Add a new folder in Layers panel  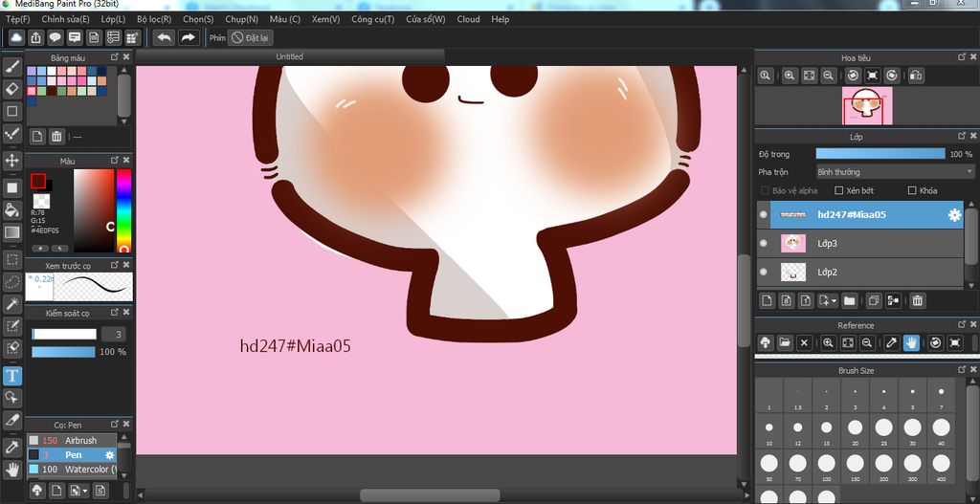849,300
